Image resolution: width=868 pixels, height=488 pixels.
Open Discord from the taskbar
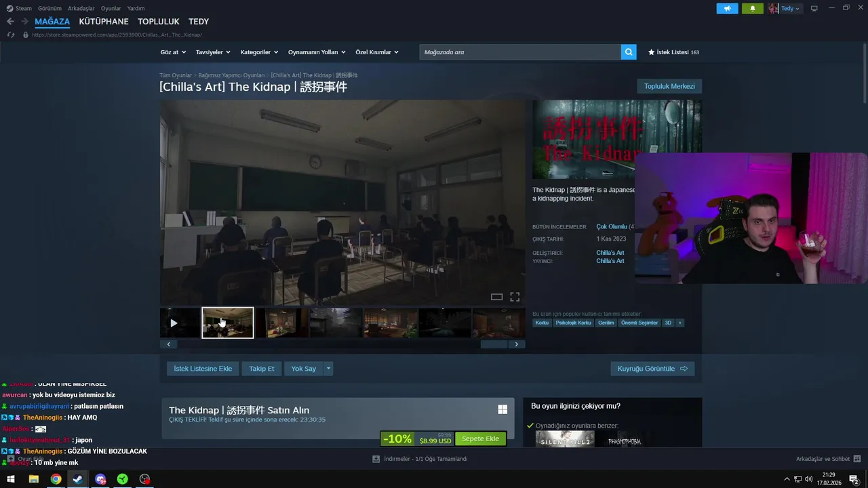(x=100, y=479)
